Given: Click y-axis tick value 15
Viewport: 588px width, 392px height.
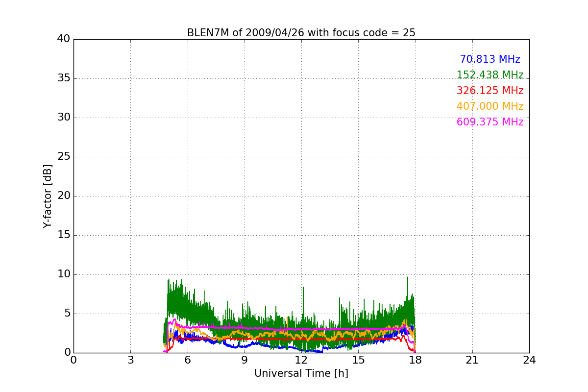Looking at the screenshot, I should (64, 235).
